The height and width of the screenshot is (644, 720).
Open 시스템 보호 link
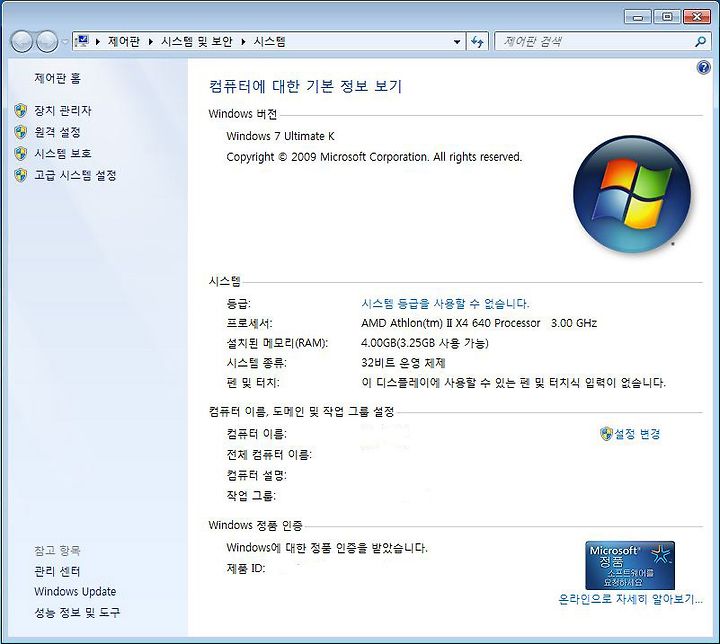[x=63, y=153]
